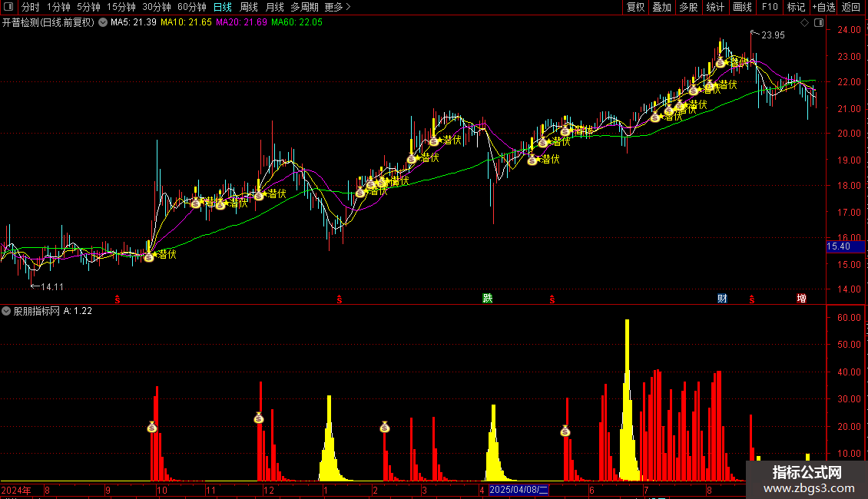This screenshot has height=499, width=868.
Task: Click the MA10: 21.65 label
Action: tap(186, 22)
